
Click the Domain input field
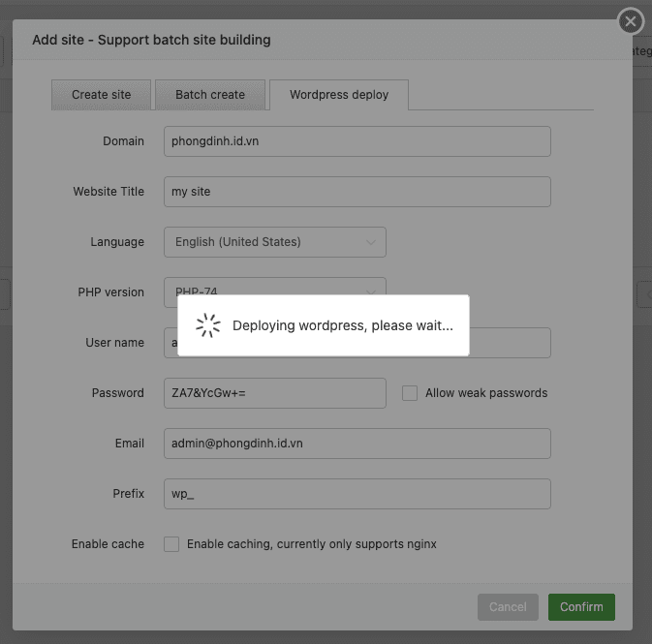pos(357,141)
